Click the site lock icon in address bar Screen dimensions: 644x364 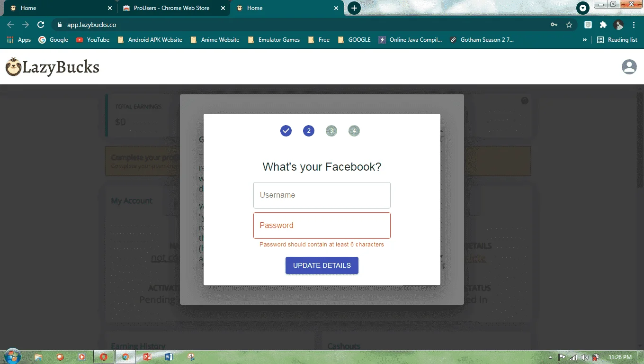pyautogui.click(x=59, y=25)
